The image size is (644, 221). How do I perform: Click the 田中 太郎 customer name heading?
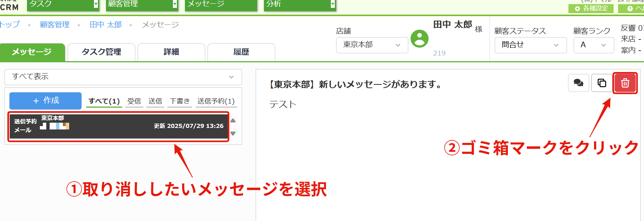[x=453, y=25]
